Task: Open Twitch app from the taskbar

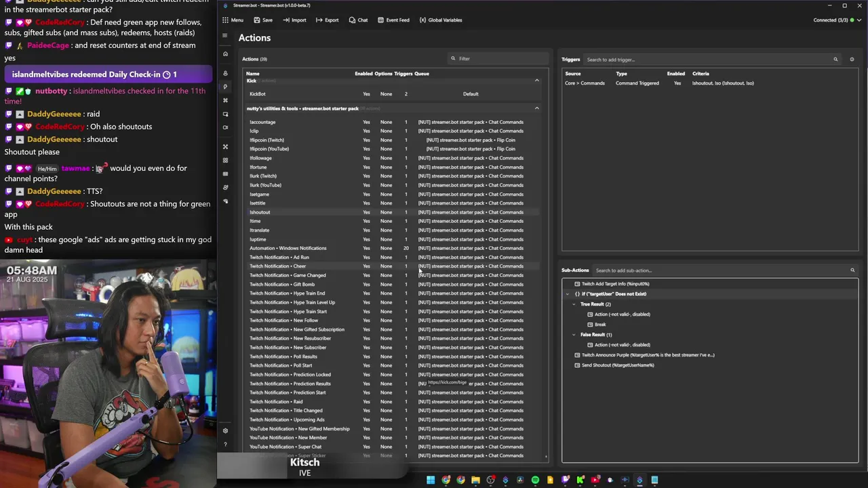Action: pos(566,480)
